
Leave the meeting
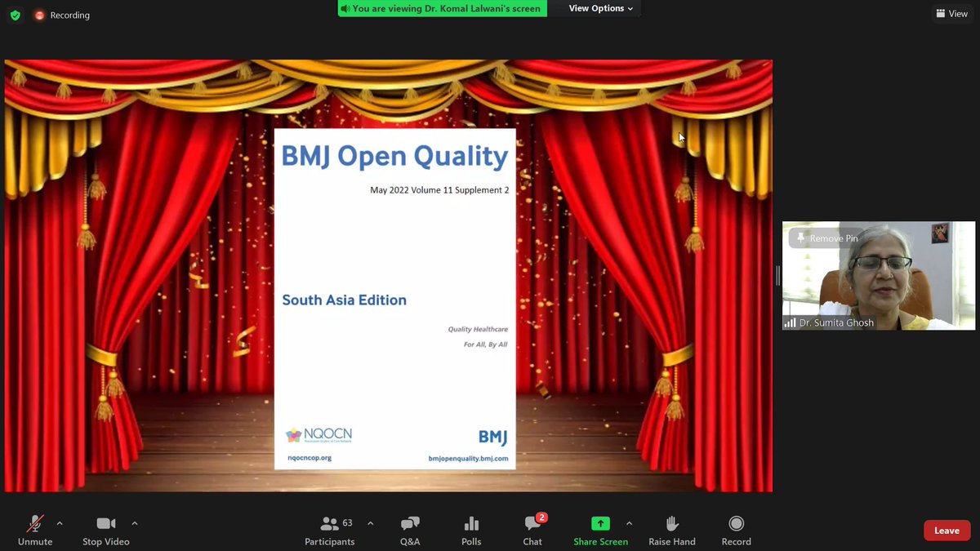(x=947, y=531)
